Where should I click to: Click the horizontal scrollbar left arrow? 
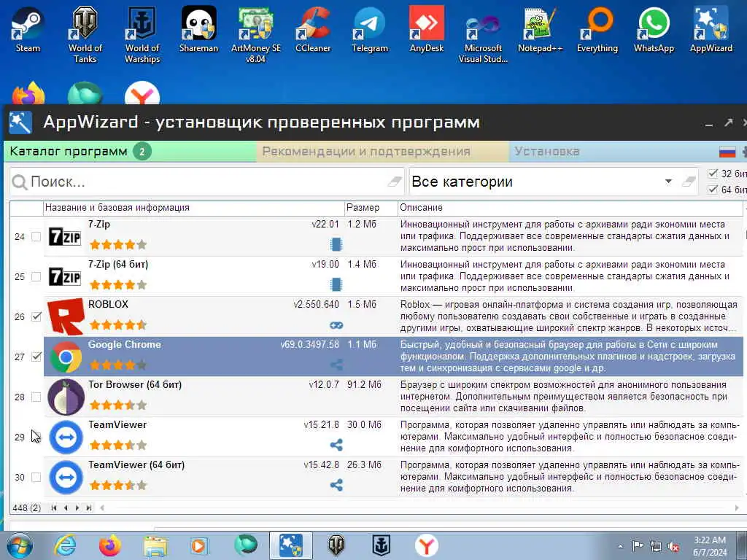point(102,508)
